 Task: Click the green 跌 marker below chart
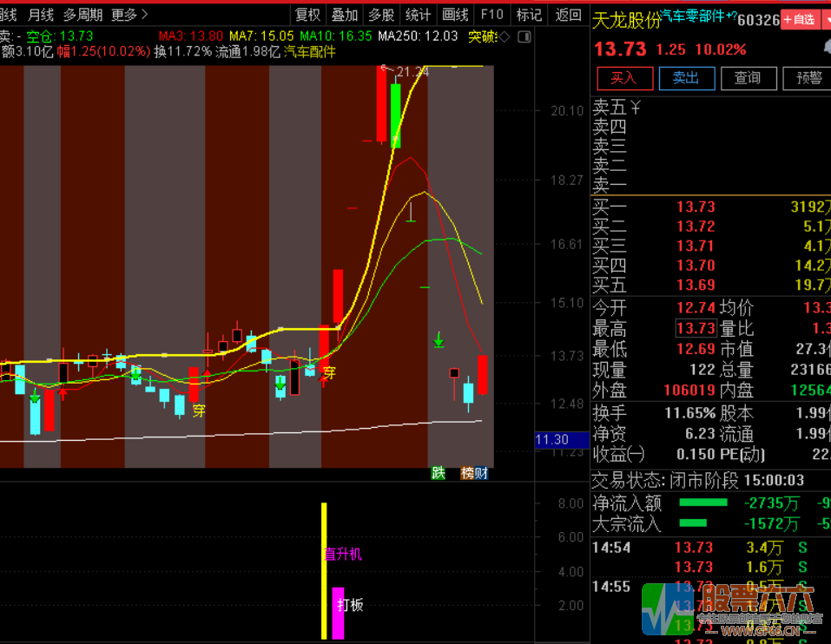pyautogui.click(x=439, y=473)
